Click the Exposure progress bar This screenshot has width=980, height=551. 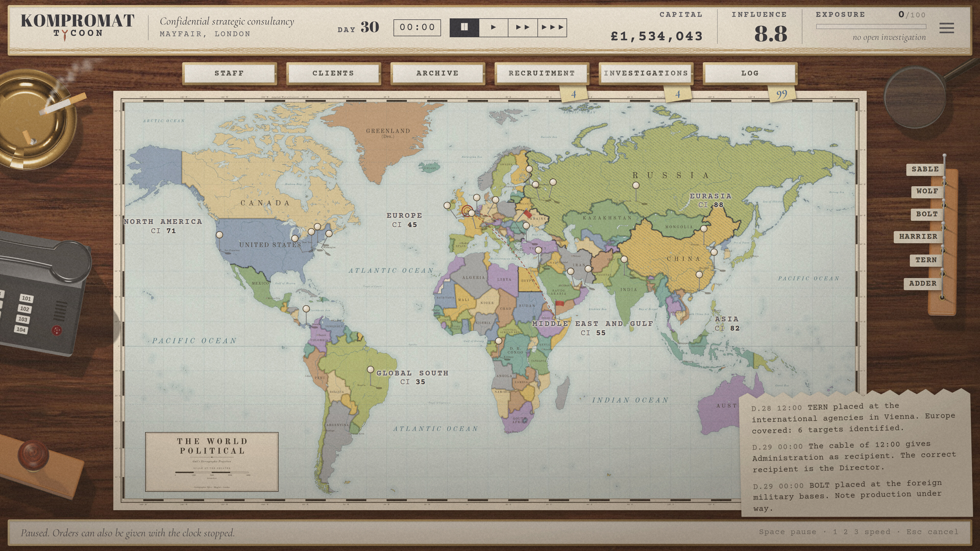tap(871, 27)
